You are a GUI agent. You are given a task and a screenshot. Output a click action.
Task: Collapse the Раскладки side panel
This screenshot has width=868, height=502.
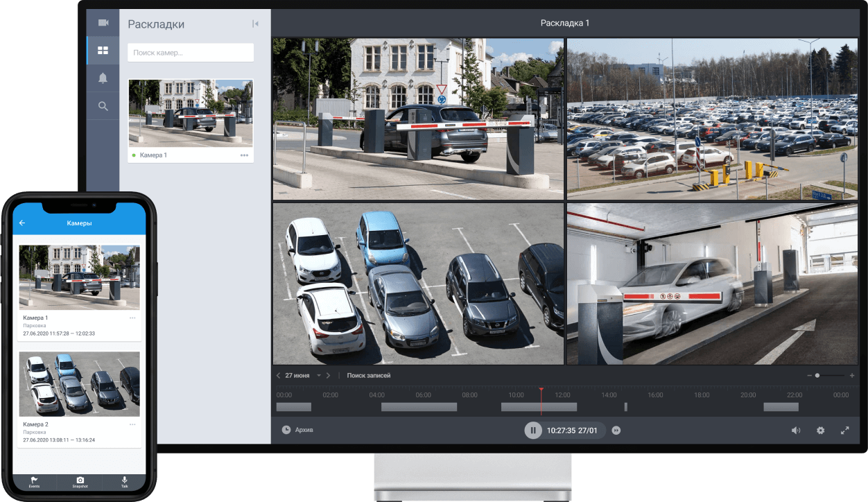point(255,24)
